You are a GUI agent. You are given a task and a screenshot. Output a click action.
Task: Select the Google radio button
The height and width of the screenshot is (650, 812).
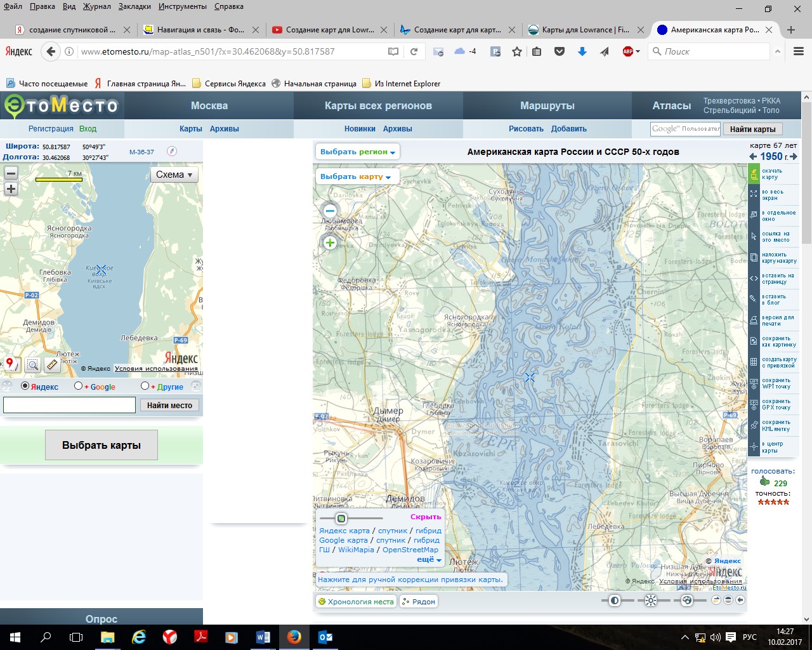(x=78, y=386)
